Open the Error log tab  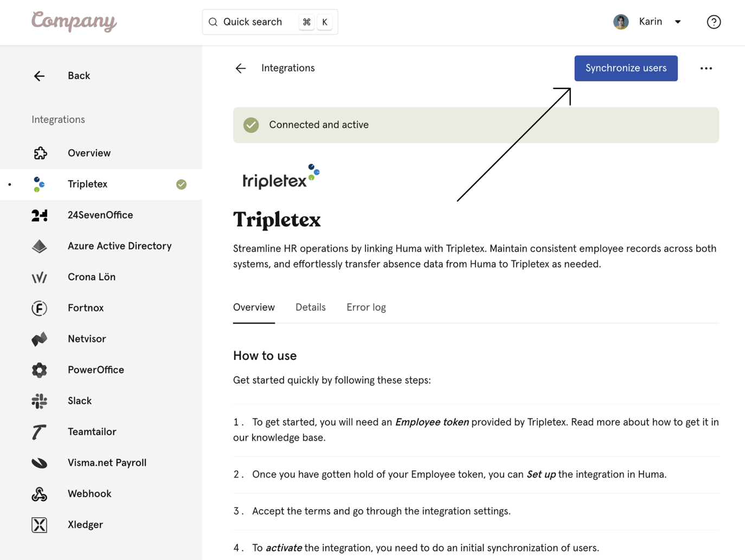pyautogui.click(x=366, y=307)
